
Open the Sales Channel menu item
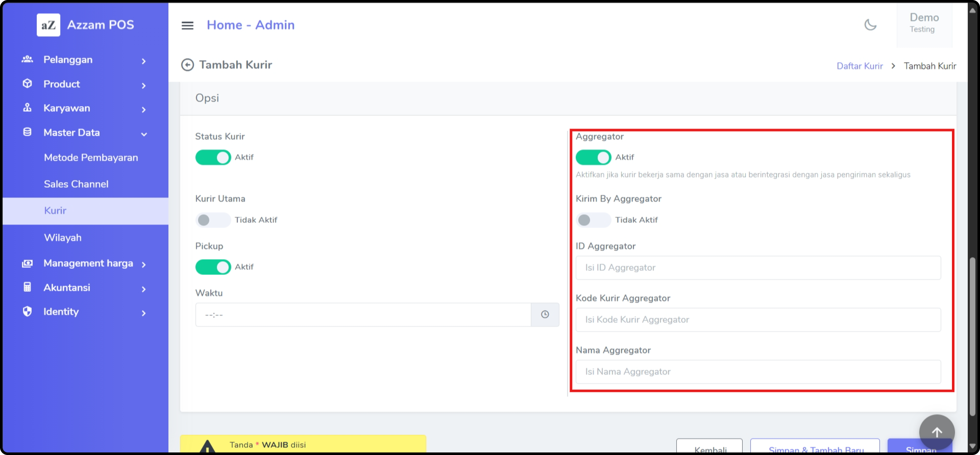point(76,184)
